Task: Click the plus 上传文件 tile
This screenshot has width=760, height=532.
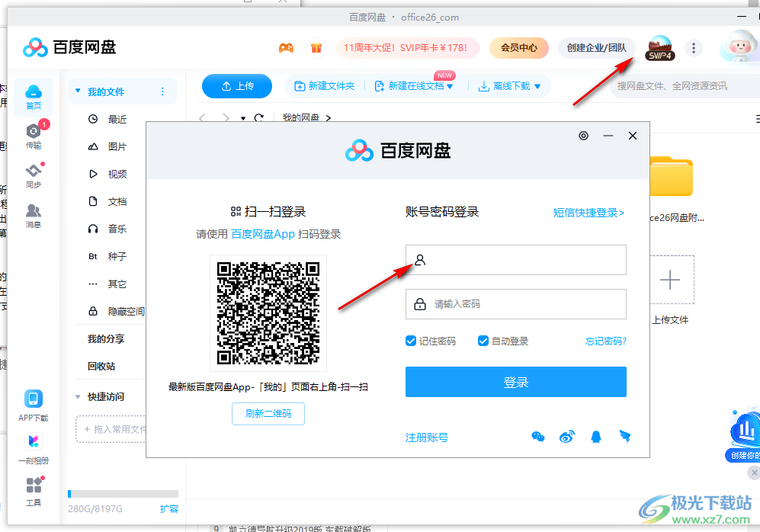Action: 670,280
